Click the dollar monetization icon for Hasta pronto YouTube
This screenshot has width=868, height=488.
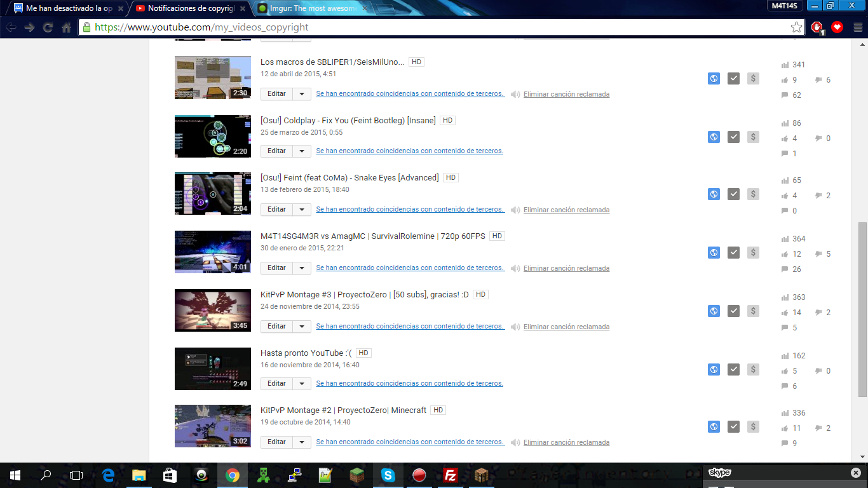pos(753,370)
